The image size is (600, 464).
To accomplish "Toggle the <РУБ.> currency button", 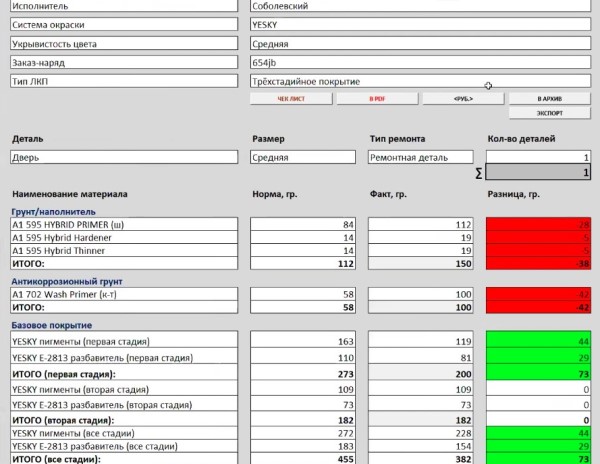I will (462, 100).
